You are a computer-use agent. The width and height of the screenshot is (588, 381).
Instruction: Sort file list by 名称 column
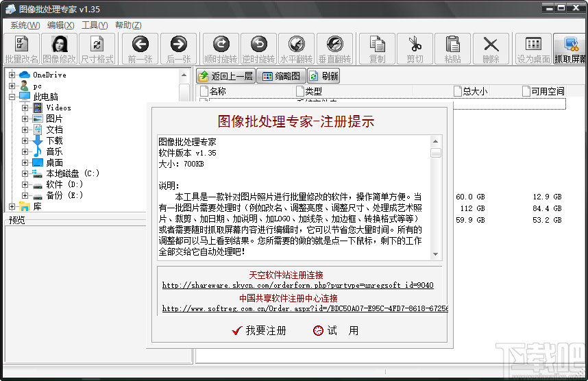245,91
